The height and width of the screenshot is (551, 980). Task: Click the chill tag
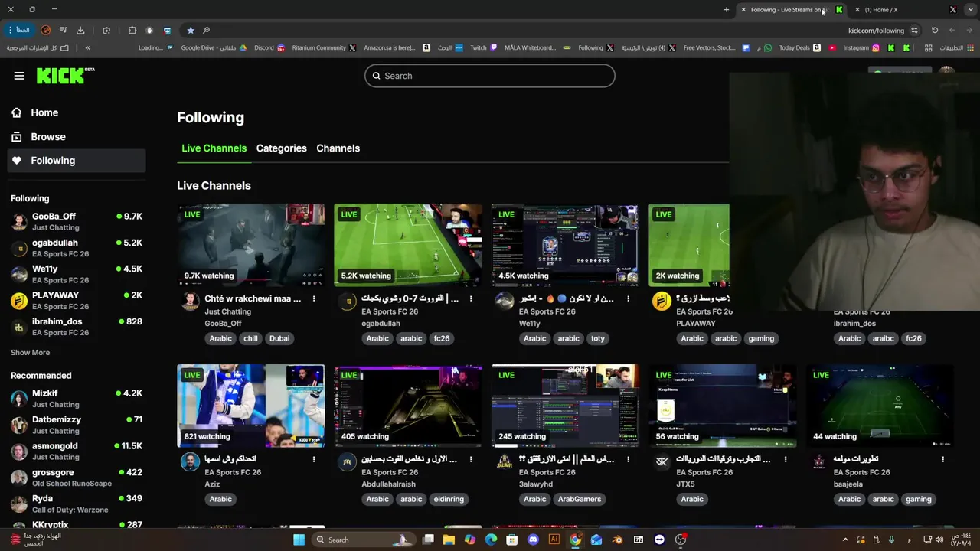tap(250, 338)
